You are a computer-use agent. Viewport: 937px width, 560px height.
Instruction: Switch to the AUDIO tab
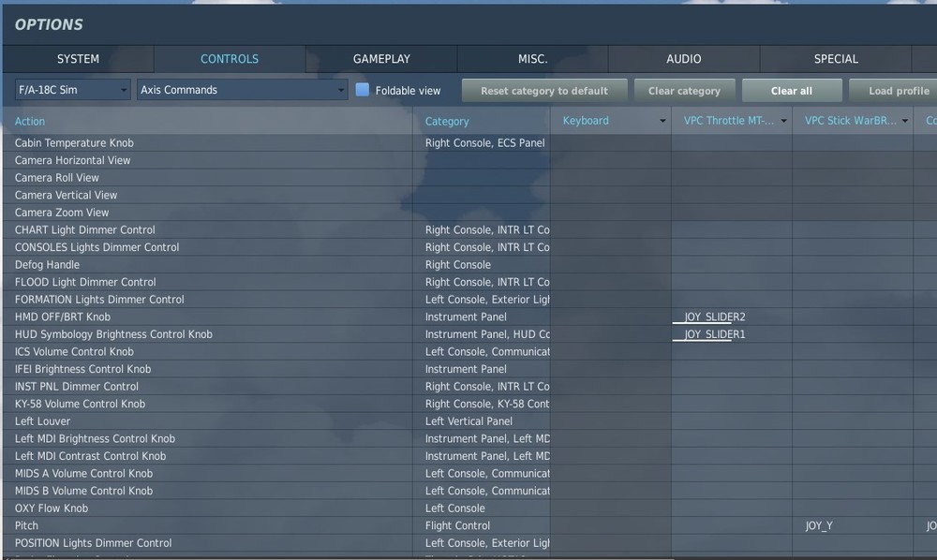(684, 59)
